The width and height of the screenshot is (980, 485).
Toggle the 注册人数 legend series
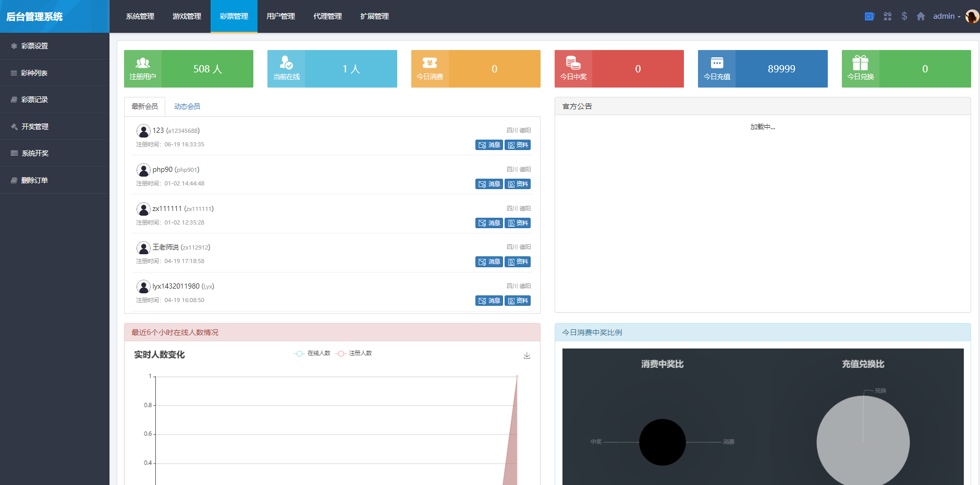[354, 353]
